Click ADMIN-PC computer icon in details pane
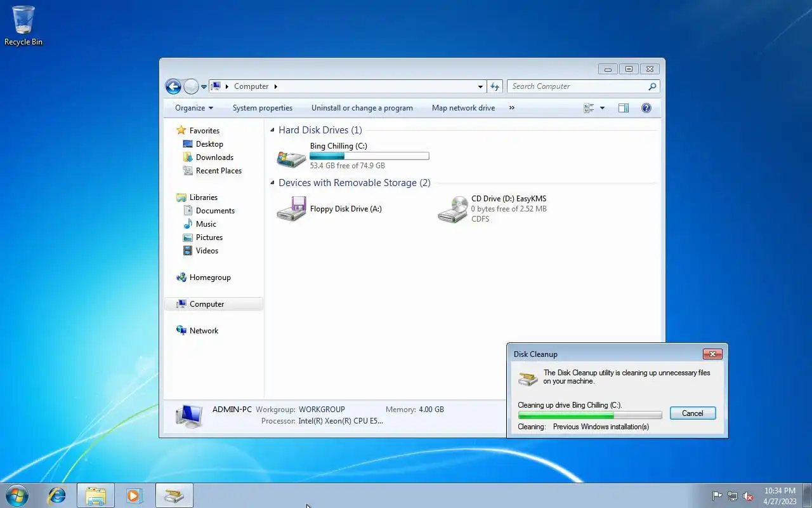Screen dimensions: 812x508 [189, 415]
